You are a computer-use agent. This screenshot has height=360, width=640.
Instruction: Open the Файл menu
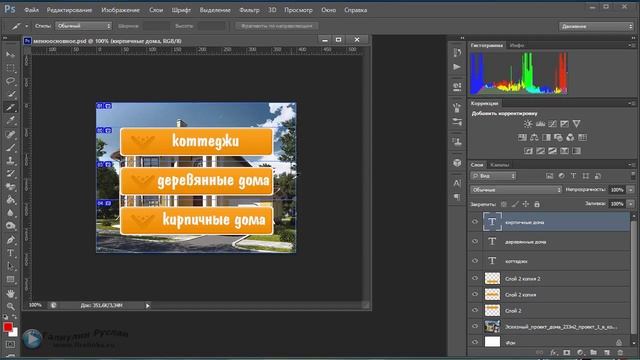click(31, 10)
